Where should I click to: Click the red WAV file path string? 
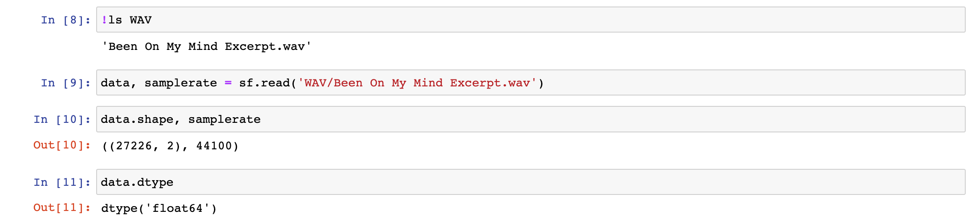(417, 83)
